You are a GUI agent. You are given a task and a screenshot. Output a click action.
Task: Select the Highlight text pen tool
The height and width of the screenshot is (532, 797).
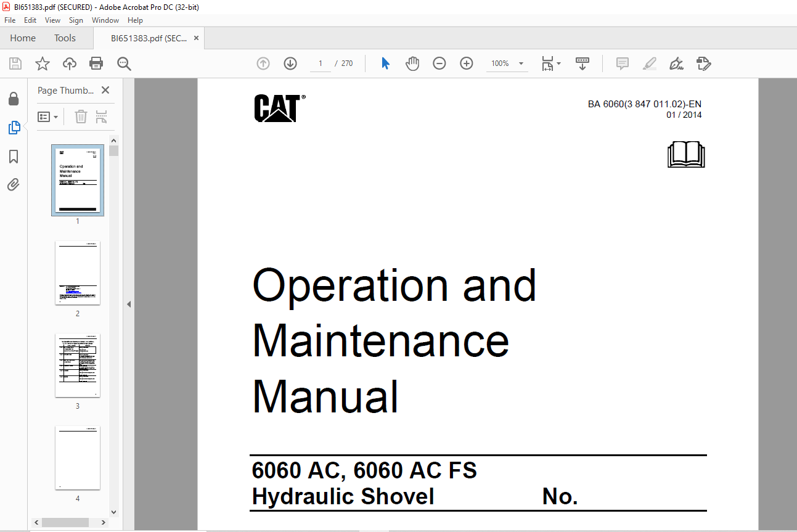[649, 63]
